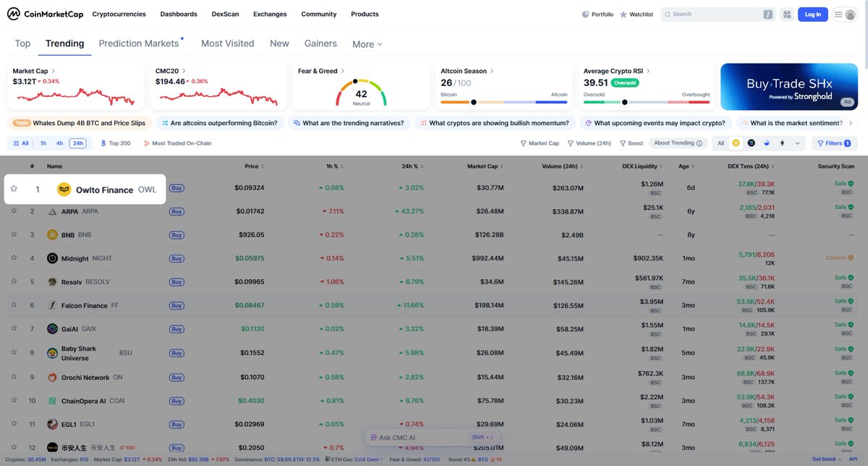The height and width of the screenshot is (466, 868).
Task: Open Top 200 filter
Action: click(116, 143)
